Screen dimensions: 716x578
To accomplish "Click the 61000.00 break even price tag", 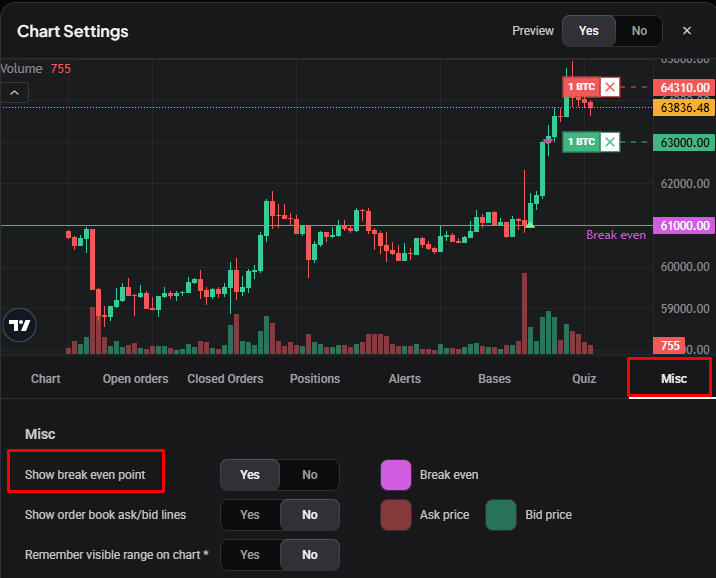I will 684,226.
